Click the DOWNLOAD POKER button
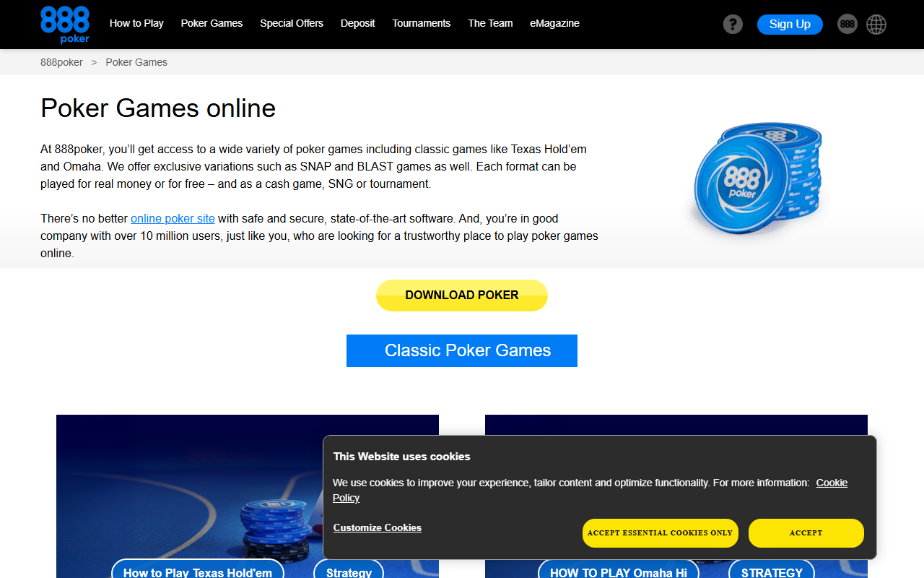Viewport: 924px width, 578px height. [462, 296]
